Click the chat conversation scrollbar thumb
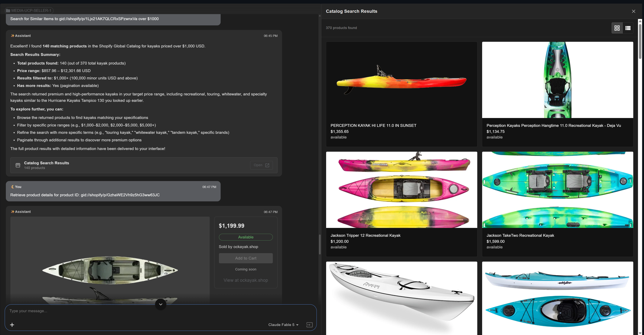 (320, 244)
